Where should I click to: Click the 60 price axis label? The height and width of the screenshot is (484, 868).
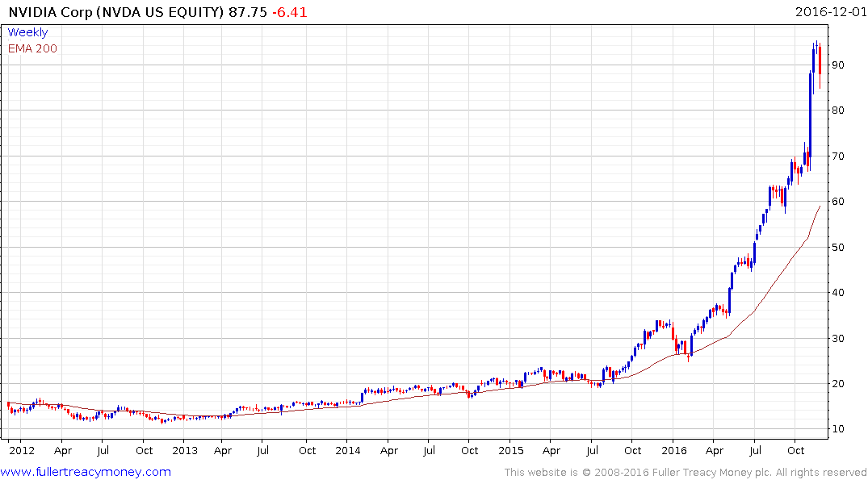click(x=837, y=202)
